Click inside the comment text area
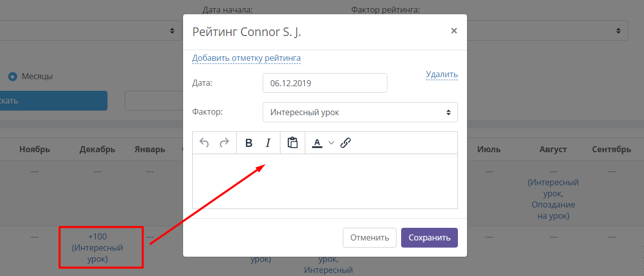 [325, 181]
